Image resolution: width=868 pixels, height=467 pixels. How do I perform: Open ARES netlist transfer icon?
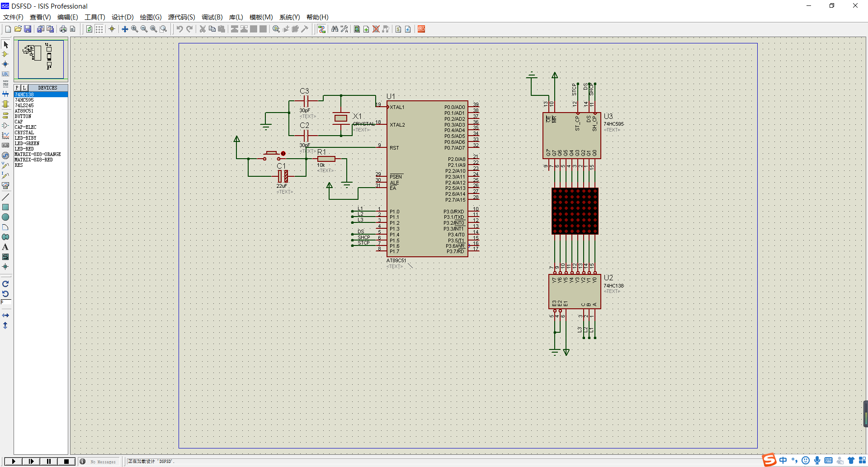[421, 29]
